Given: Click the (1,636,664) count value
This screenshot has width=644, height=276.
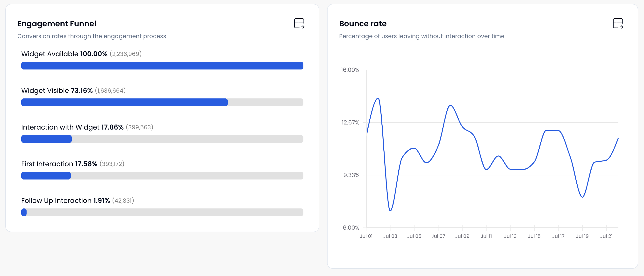Looking at the screenshot, I should [x=110, y=91].
